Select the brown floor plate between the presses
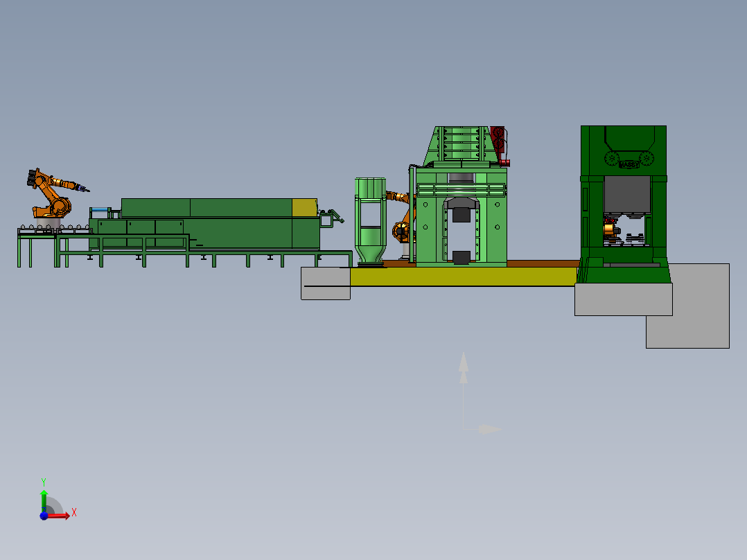Screen dimensions: 747x560 [543, 263]
